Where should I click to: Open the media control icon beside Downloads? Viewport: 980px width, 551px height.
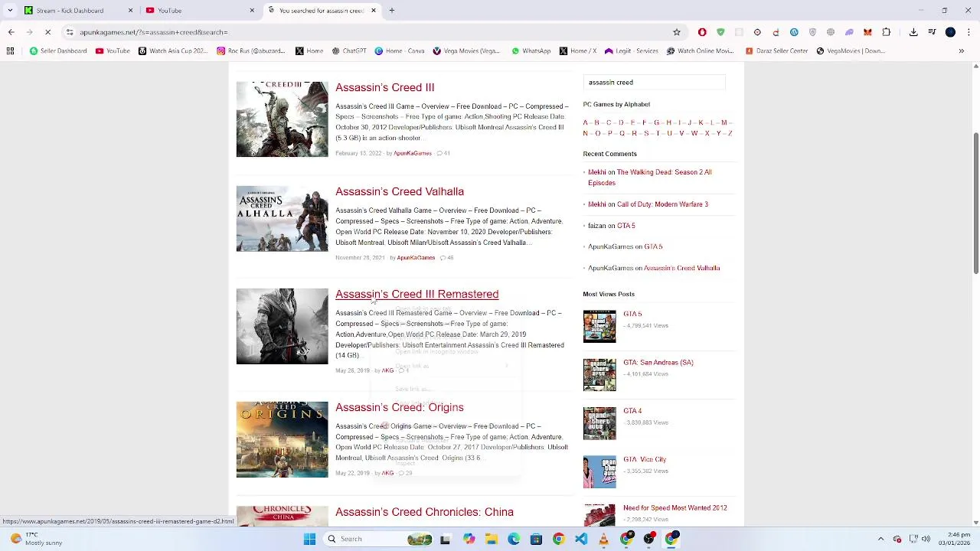pyautogui.click(x=932, y=32)
